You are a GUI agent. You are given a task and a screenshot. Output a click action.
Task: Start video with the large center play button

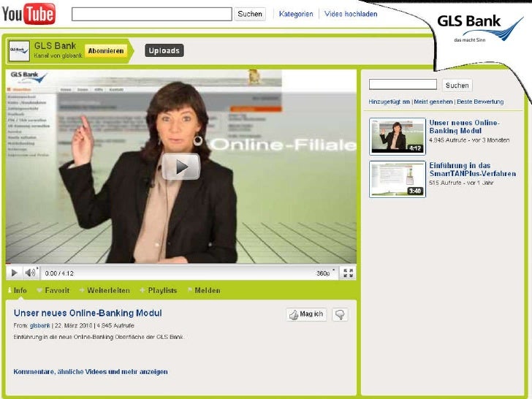point(180,167)
